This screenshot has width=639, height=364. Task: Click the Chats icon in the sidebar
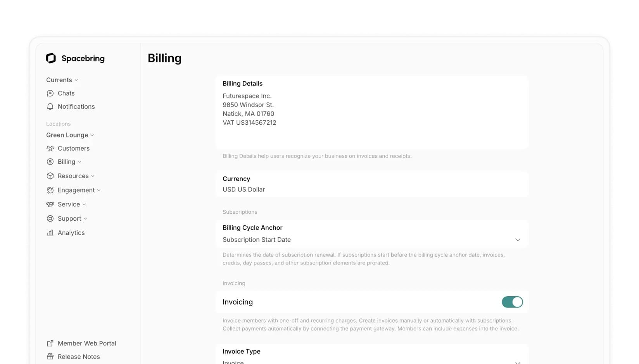pyautogui.click(x=50, y=93)
